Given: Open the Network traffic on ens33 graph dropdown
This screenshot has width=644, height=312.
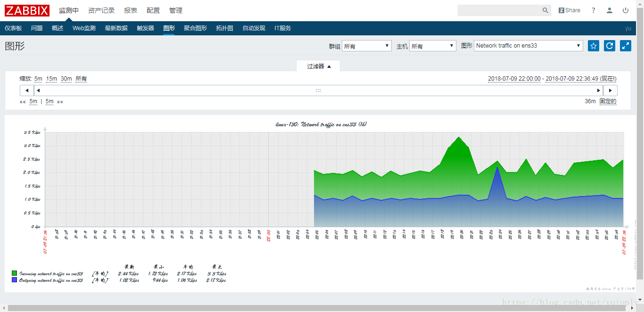Looking at the screenshot, I should [528, 46].
